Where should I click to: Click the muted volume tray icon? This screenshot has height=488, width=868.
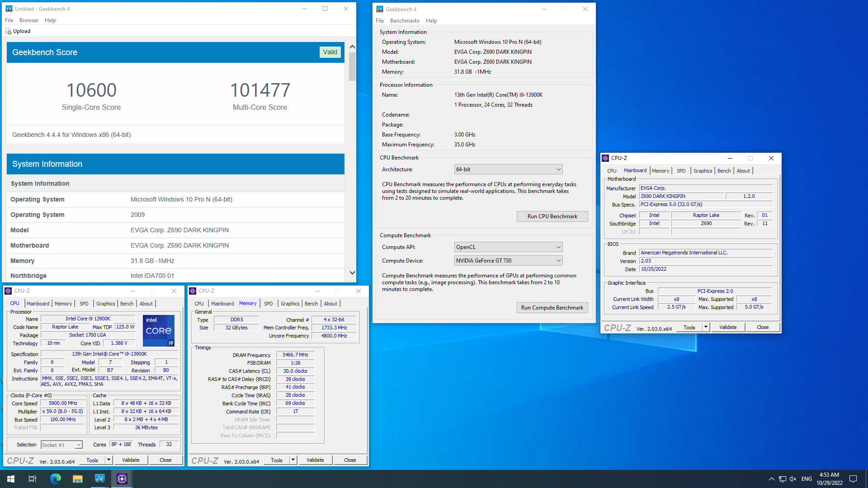793,479
